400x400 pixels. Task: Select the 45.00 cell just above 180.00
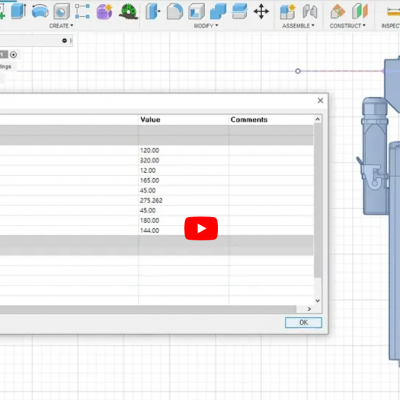point(184,210)
